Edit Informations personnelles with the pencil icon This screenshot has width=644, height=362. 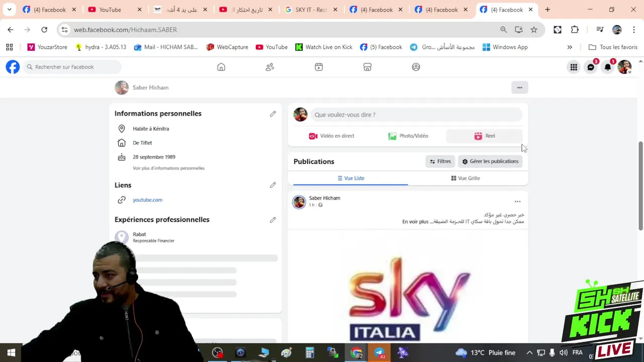tap(273, 114)
